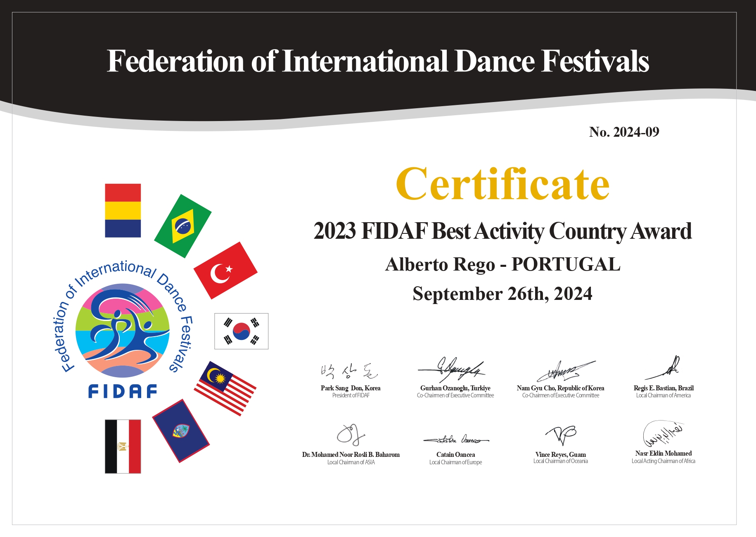Screen dimensions: 756x537
Task: Click the recipient name Alberto Rego - PORTUGAL
Action: pyautogui.click(x=502, y=264)
